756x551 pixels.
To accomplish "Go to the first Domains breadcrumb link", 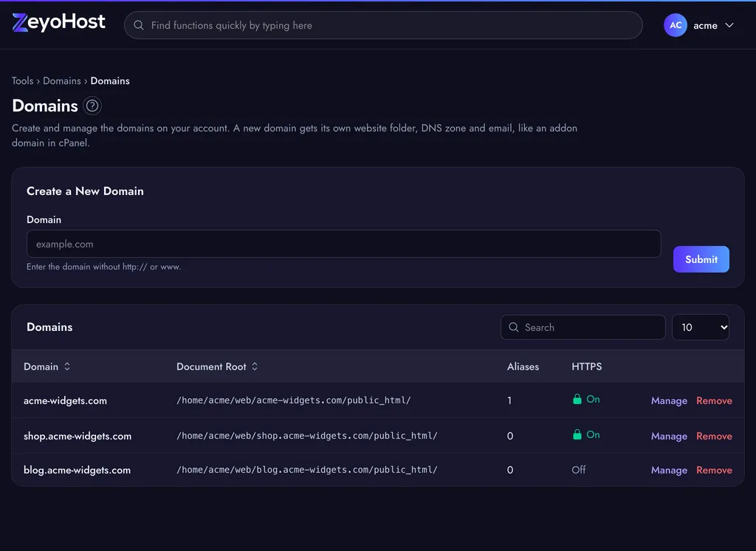I will click(62, 81).
